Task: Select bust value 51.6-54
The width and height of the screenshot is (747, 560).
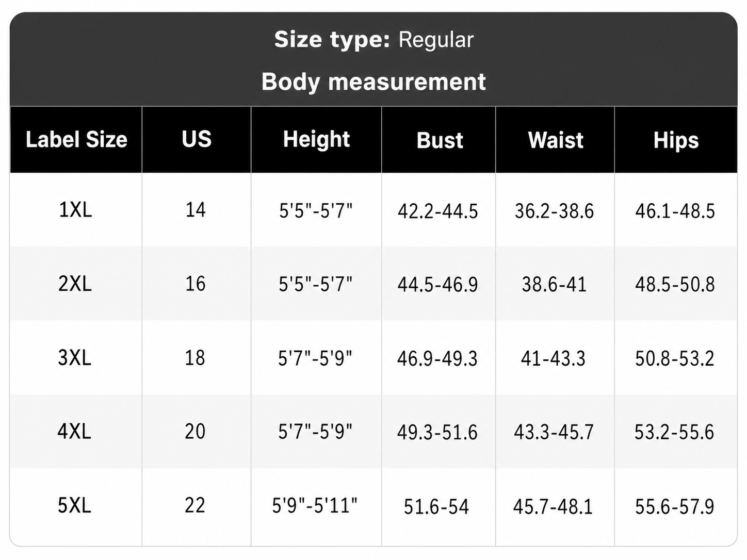Action: 436,507
